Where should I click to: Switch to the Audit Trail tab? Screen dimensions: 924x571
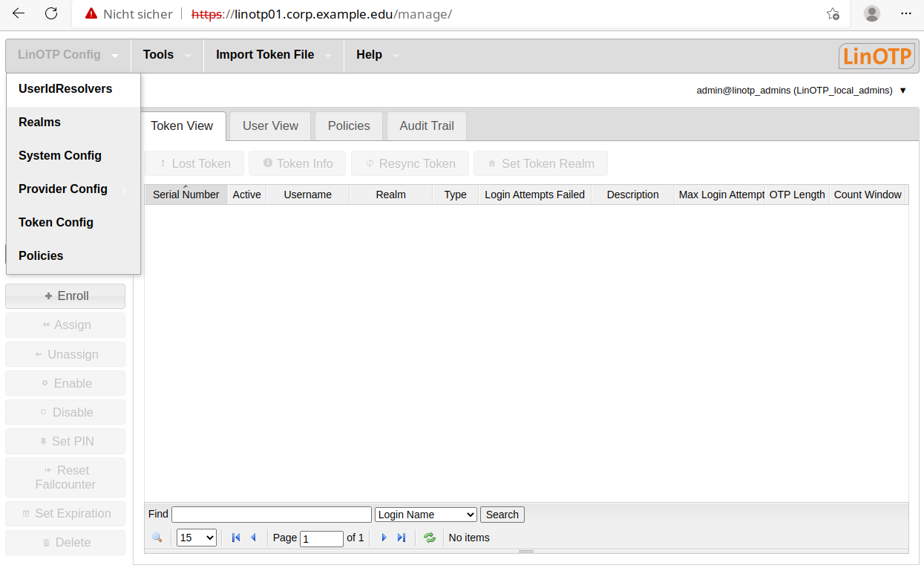pyautogui.click(x=427, y=126)
